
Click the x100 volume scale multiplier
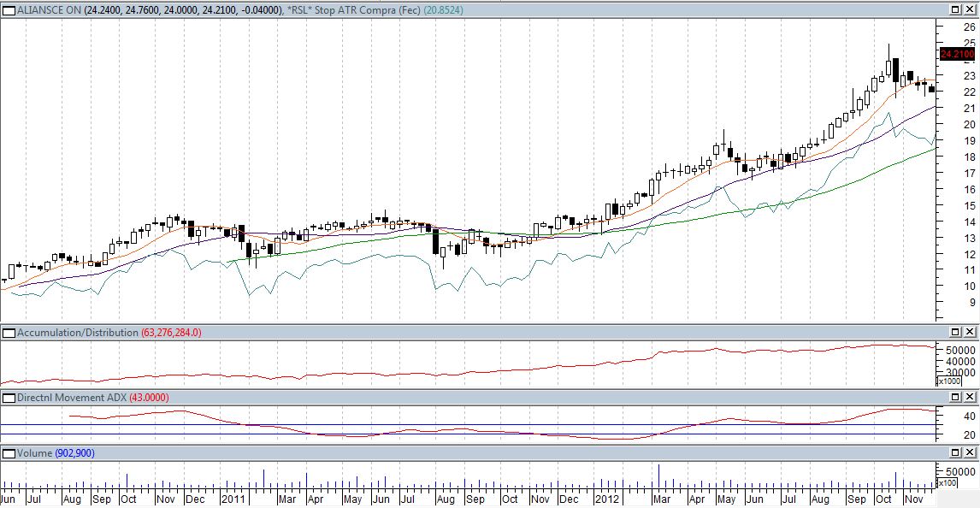click(948, 483)
